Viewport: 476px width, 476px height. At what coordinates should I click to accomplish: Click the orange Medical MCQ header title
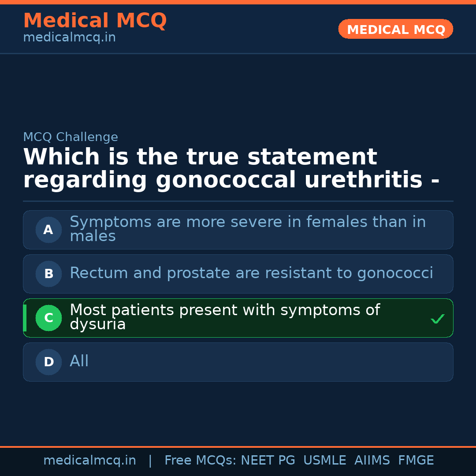click(95, 21)
